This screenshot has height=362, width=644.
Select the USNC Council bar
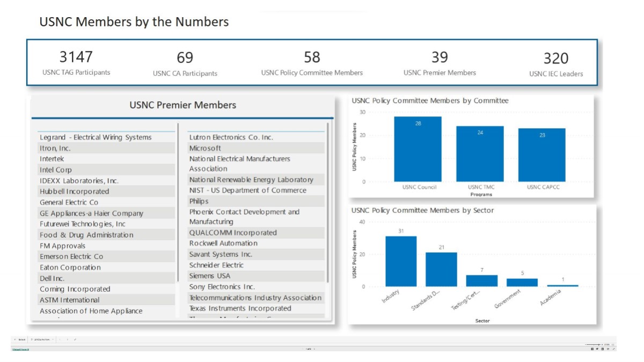coord(418,150)
